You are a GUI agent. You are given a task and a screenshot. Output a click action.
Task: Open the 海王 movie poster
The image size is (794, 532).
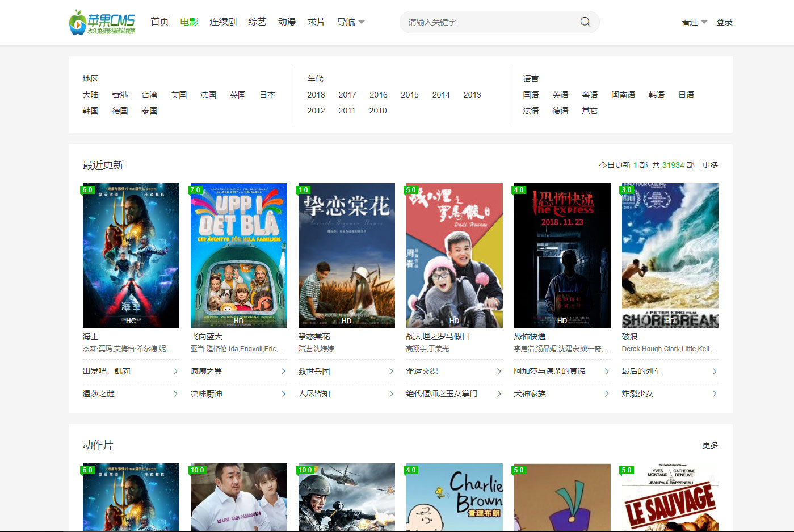click(x=131, y=255)
